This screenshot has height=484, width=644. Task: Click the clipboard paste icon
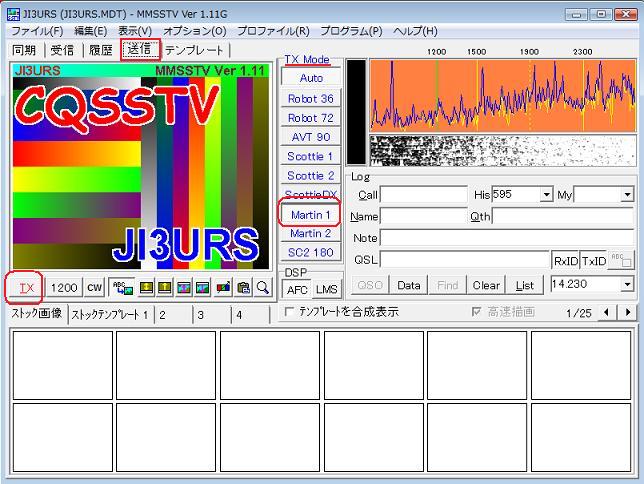[243, 288]
